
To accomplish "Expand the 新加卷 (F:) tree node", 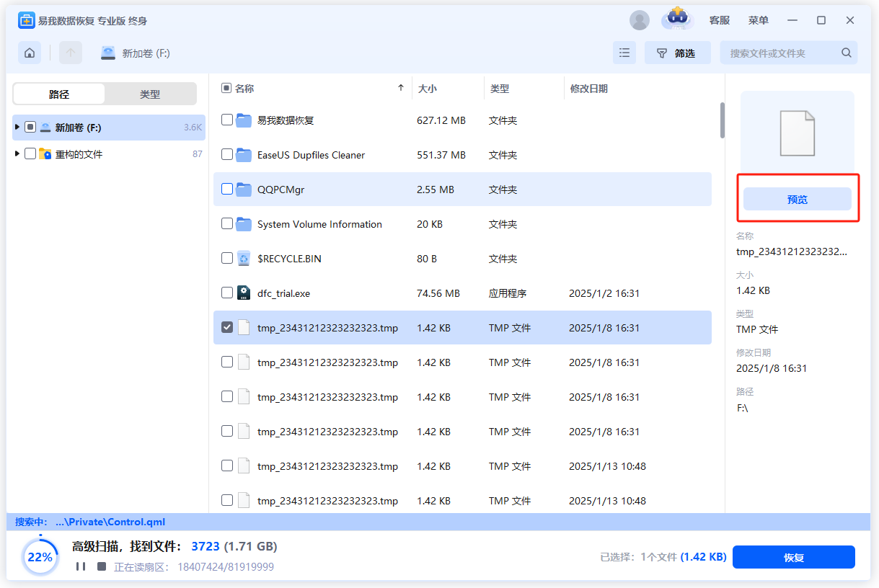I will pos(17,127).
